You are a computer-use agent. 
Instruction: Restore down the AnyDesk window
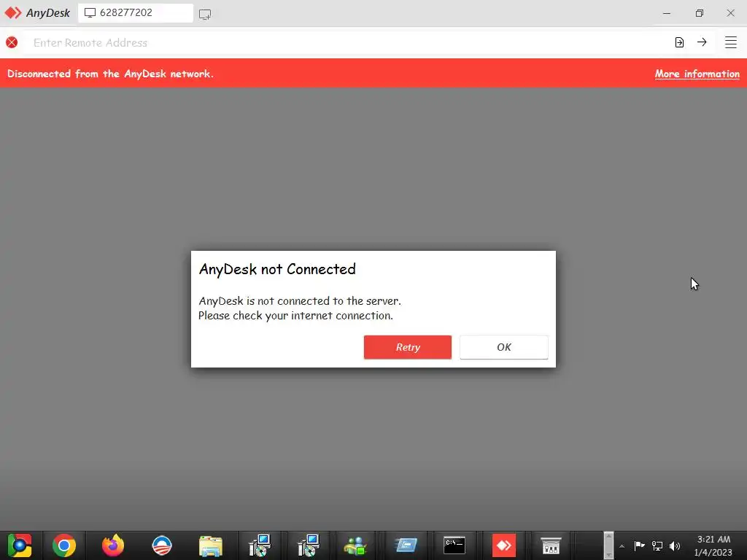pyautogui.click(x=699, y=13)
